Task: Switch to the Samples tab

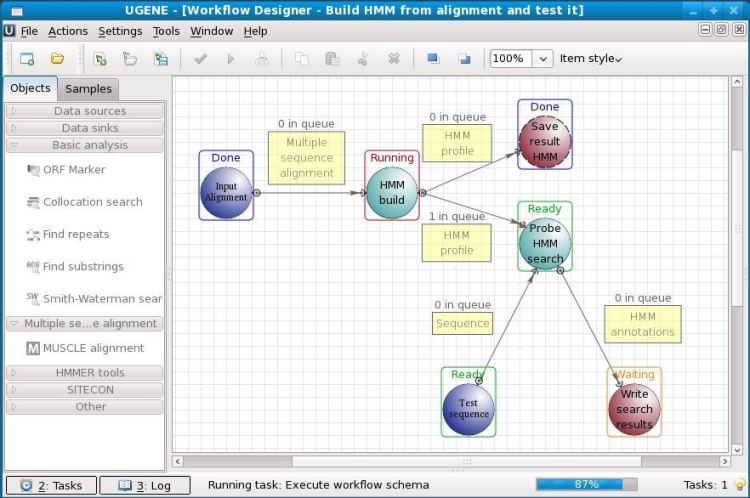Action: click(x=88, y=89)
